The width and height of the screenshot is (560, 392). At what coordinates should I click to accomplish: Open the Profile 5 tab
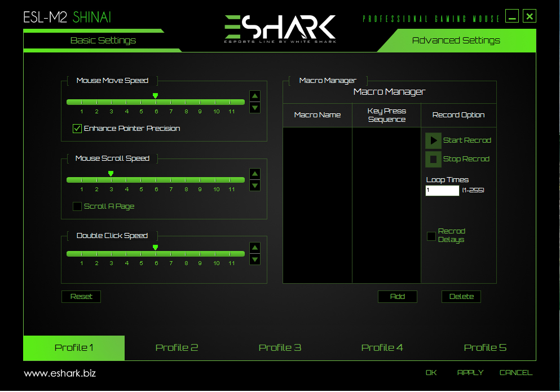485,347
